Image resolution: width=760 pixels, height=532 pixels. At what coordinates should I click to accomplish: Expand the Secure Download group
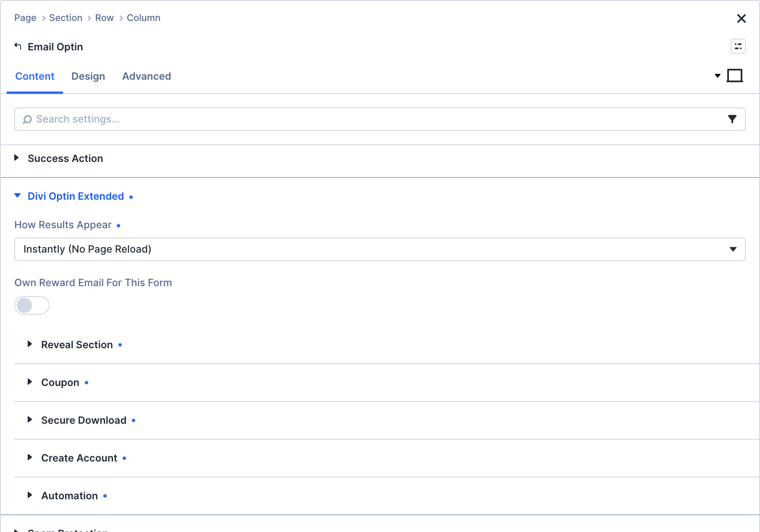click(x=386, y=420)
